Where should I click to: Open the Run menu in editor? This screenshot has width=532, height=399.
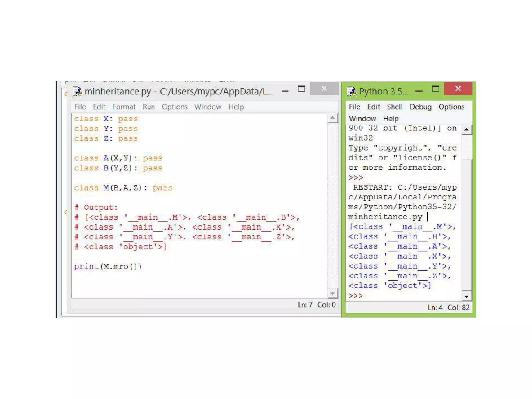pos(149,107)
